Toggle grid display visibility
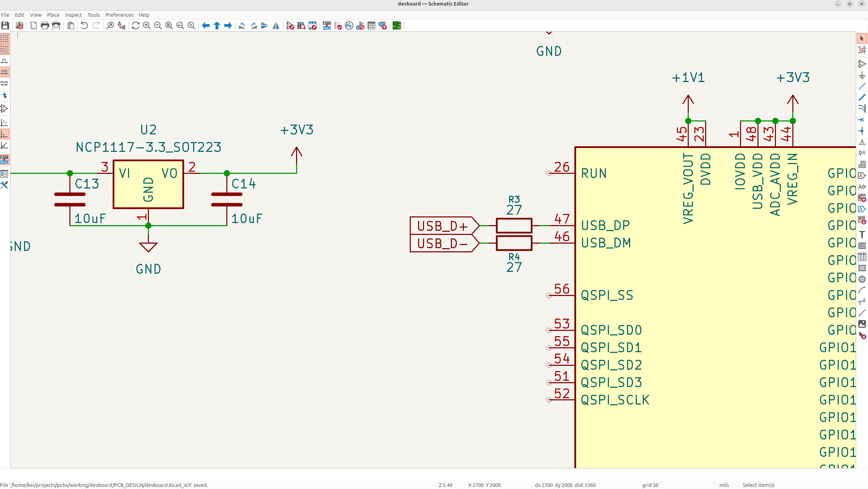This screenshot has height=489, width=868. point(5,38)
